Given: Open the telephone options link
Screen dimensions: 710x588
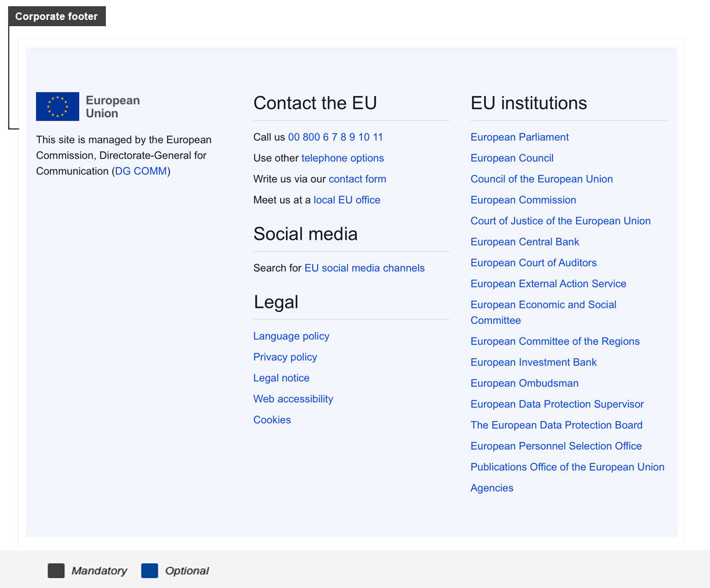Looking at the screenshot, I should [343, 158].
